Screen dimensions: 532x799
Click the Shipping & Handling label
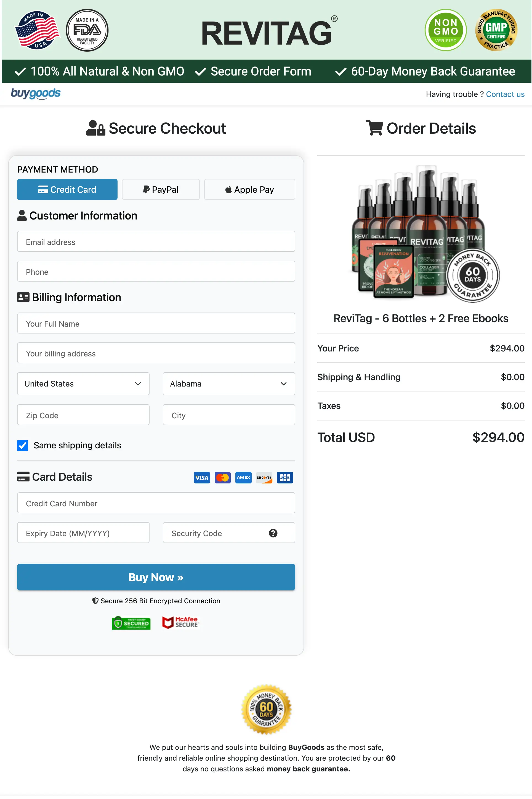359,377
